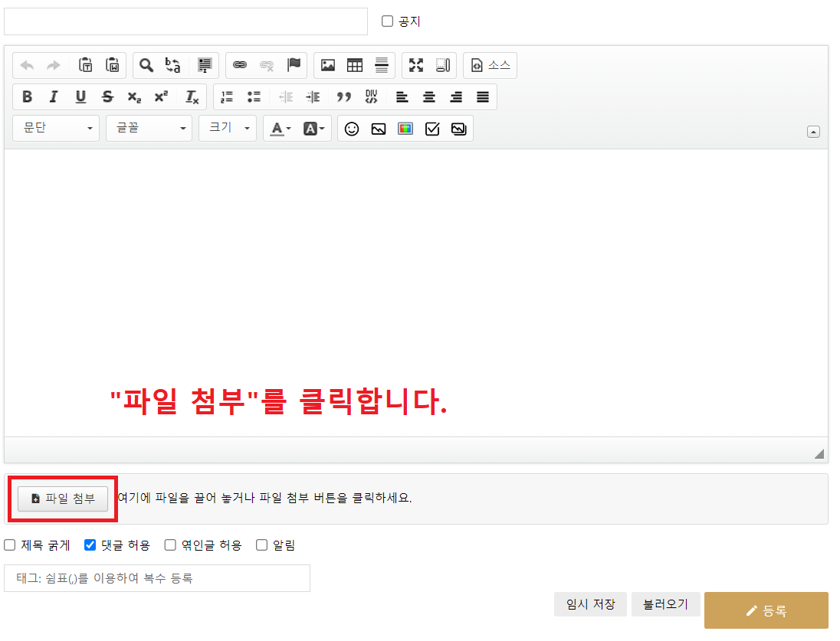This screenshot has height=641, width=840.
Task: Open the poll maker checkmark icon
Action: [432, 129]
